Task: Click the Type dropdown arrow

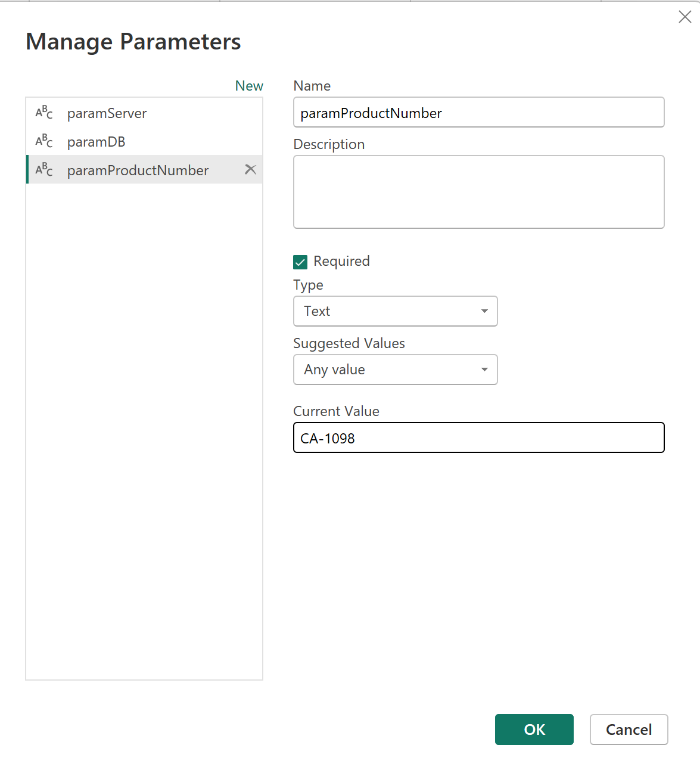Action: tap(484, 311)
